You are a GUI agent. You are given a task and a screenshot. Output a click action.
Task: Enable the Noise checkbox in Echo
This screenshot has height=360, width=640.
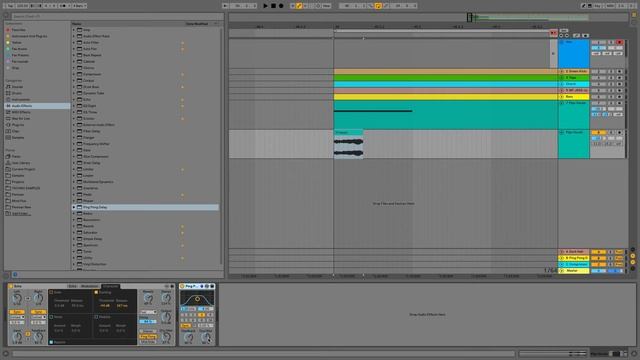tap(51, 317)
